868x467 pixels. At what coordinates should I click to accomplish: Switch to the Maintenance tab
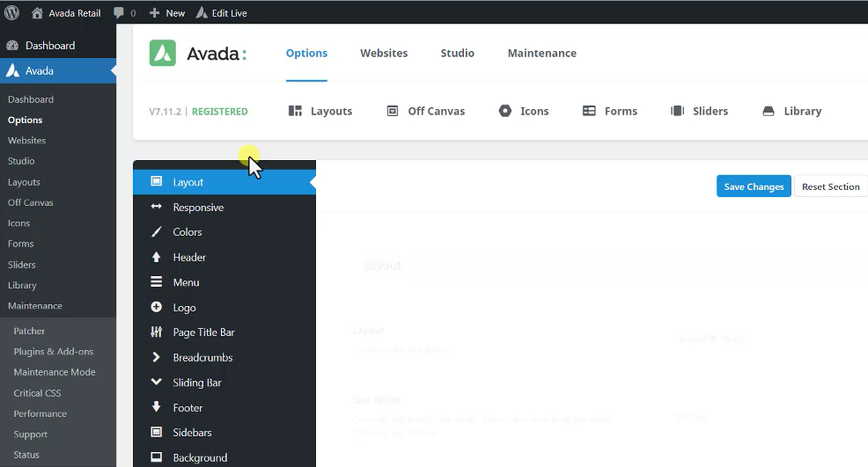click(x=541, y=54)
